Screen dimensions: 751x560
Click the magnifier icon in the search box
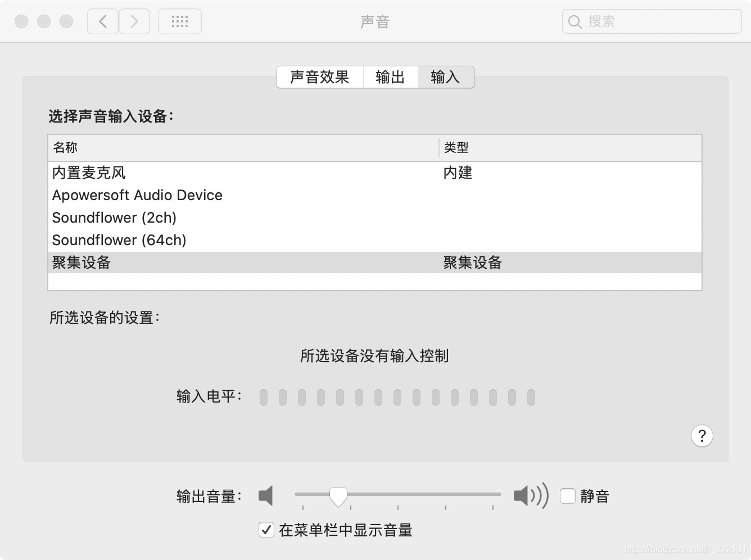(x=574, y=22)
